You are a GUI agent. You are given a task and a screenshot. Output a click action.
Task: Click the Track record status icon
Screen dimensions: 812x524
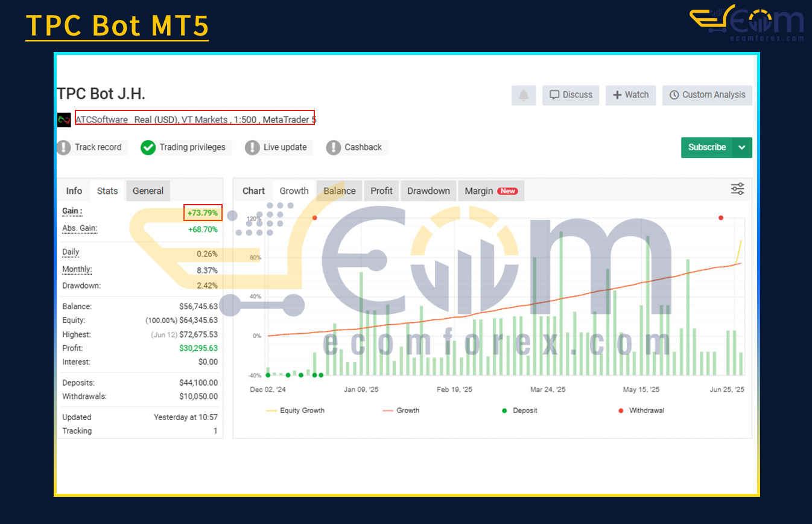tap(64, 147)
